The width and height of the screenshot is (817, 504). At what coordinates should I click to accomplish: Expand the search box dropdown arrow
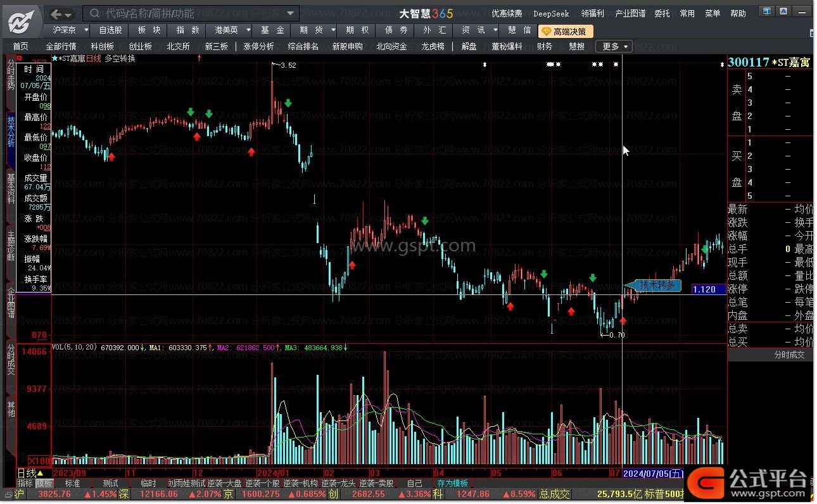tap(291, 13)
